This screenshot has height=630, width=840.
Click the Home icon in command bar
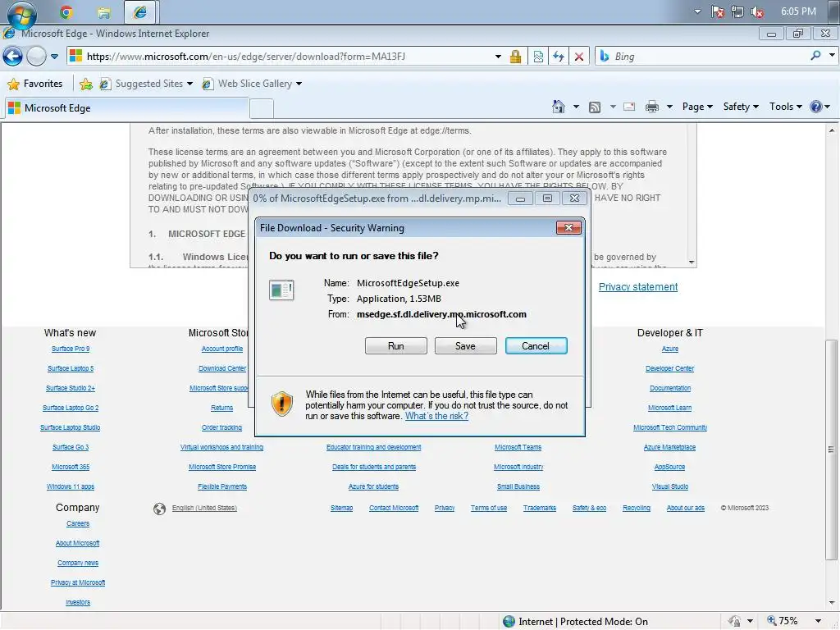coord(558,107)
